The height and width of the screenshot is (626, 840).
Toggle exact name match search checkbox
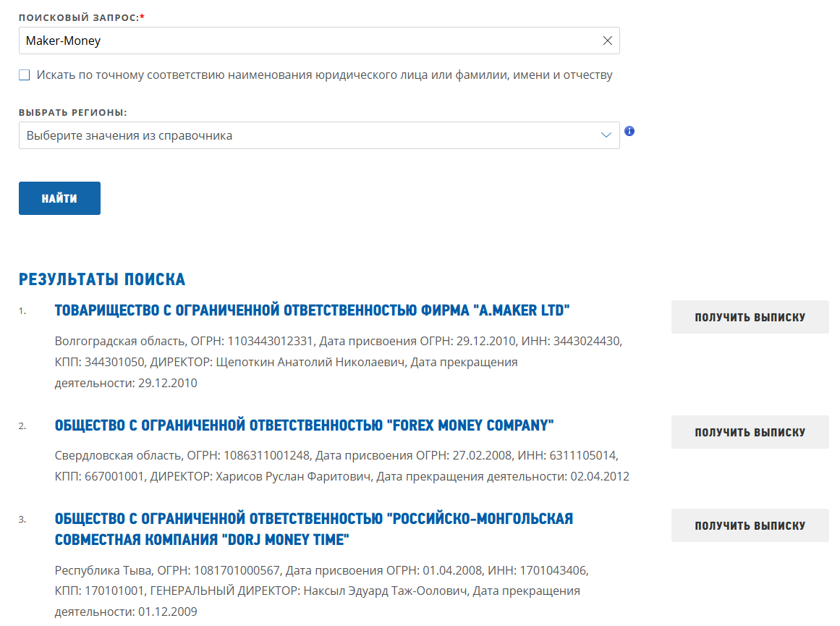point(25,75)
